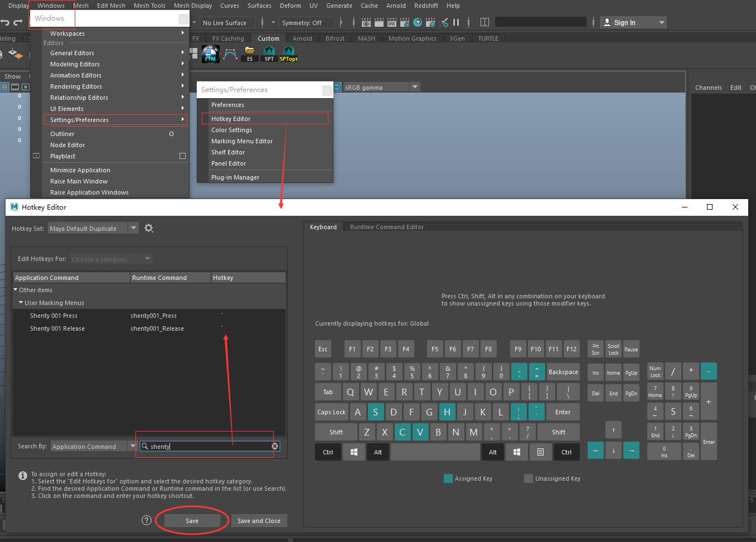Image resolution: width=756 pixels, height=542 pixels.
Task: Open the sRGB gamma dropdown
Action: click(x=415, y=87)
